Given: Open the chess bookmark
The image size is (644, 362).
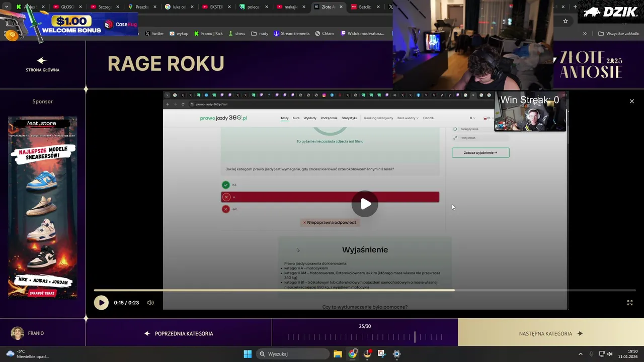Looking at the screenshot, I should 237,34.
